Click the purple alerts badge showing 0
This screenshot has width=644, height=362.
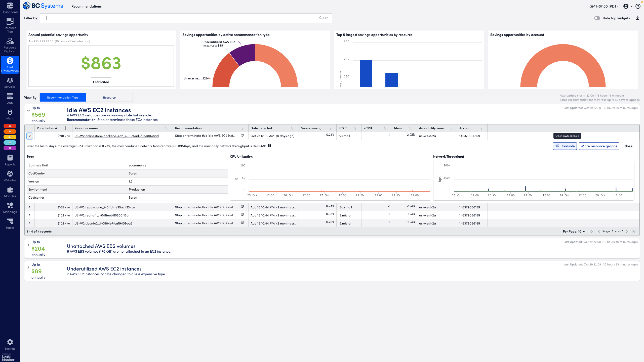click(10, 148)
